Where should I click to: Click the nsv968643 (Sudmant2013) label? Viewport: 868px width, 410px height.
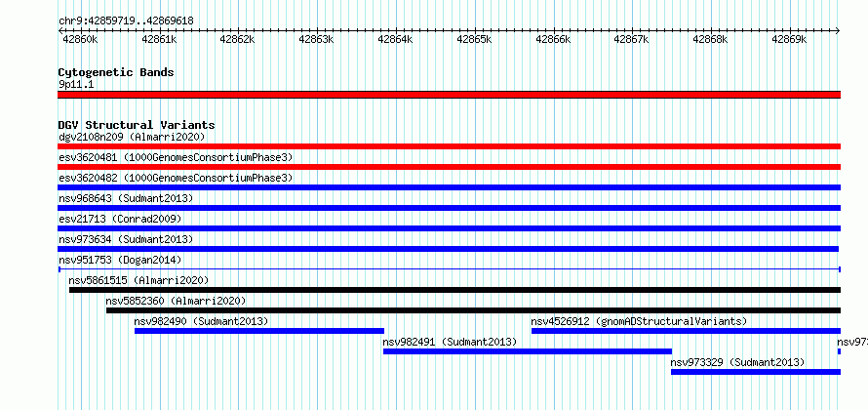126,198
